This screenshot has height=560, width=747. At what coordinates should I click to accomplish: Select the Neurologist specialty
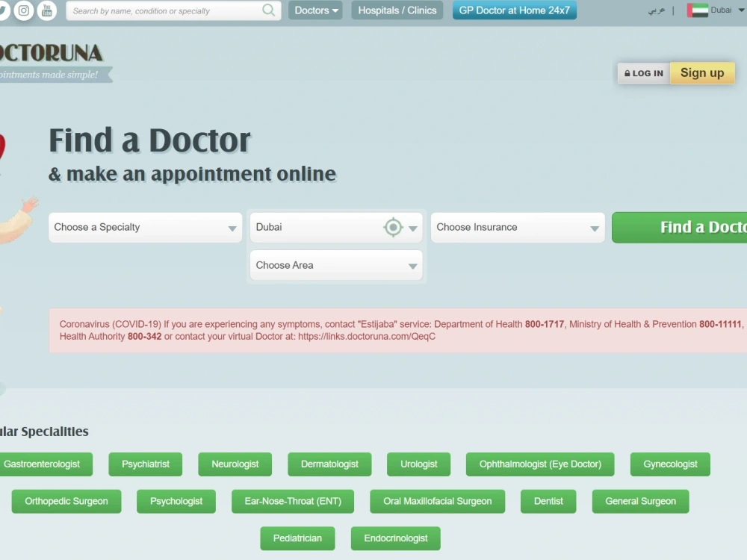(x=235, y=464)
